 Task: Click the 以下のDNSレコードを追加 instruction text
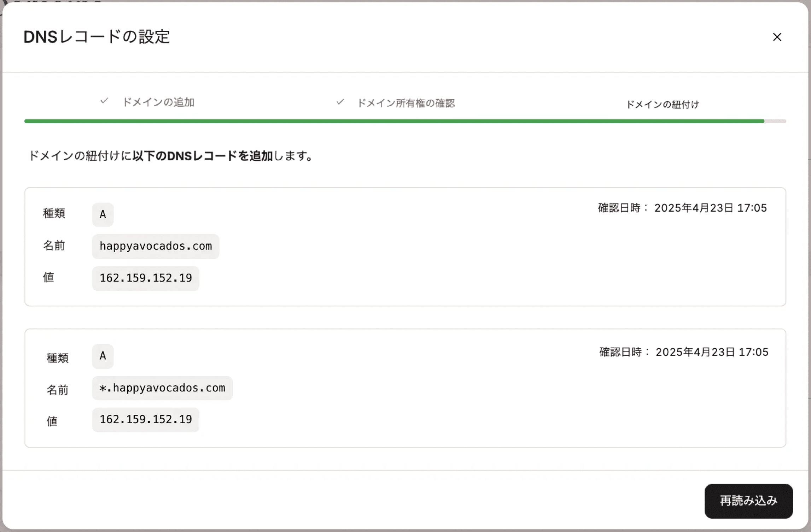click(202, 156)
